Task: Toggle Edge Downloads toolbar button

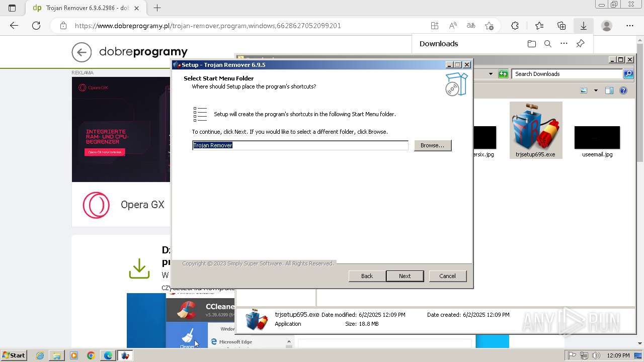Action: 584,26
